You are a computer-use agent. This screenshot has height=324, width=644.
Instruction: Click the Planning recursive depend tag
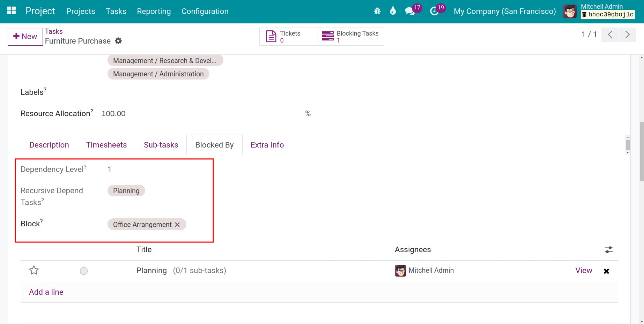point(126,191)
